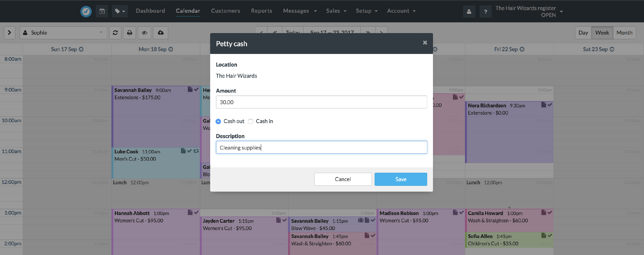The width and height of the screenshot is (644, 255).
Task: Click the Sat 23 Sep clock icon
Action: pos(612,49)
